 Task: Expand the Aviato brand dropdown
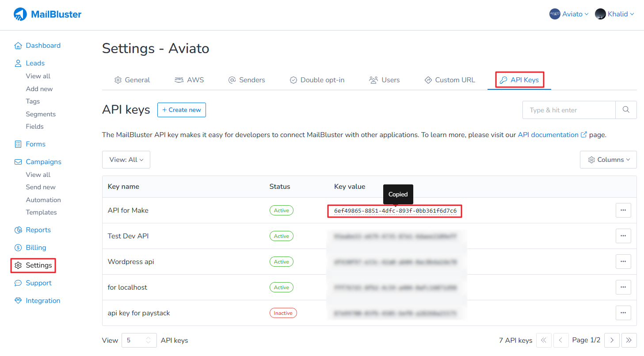[x=569, y=14]
